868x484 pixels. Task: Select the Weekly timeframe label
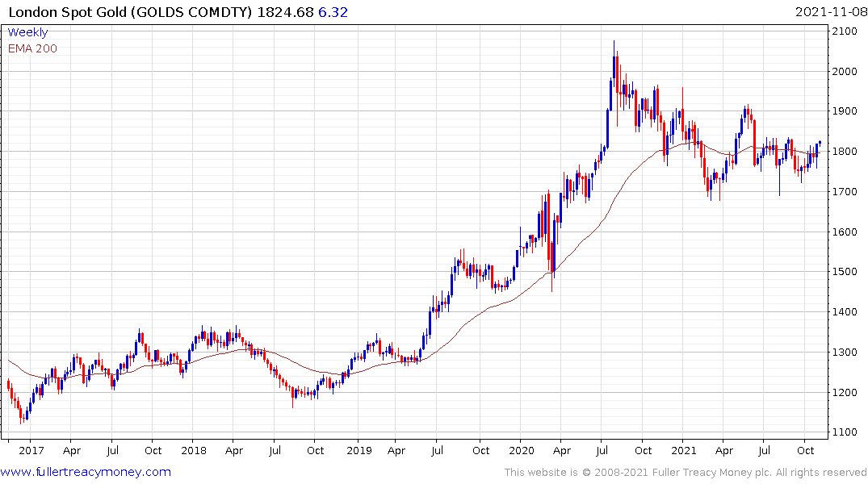point(27,32)
